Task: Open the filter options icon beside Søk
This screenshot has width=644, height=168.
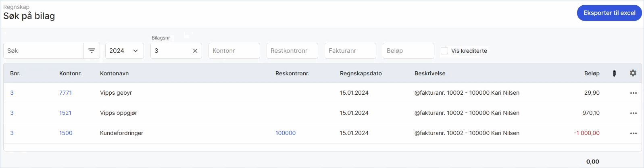Action: pos(92,51)
